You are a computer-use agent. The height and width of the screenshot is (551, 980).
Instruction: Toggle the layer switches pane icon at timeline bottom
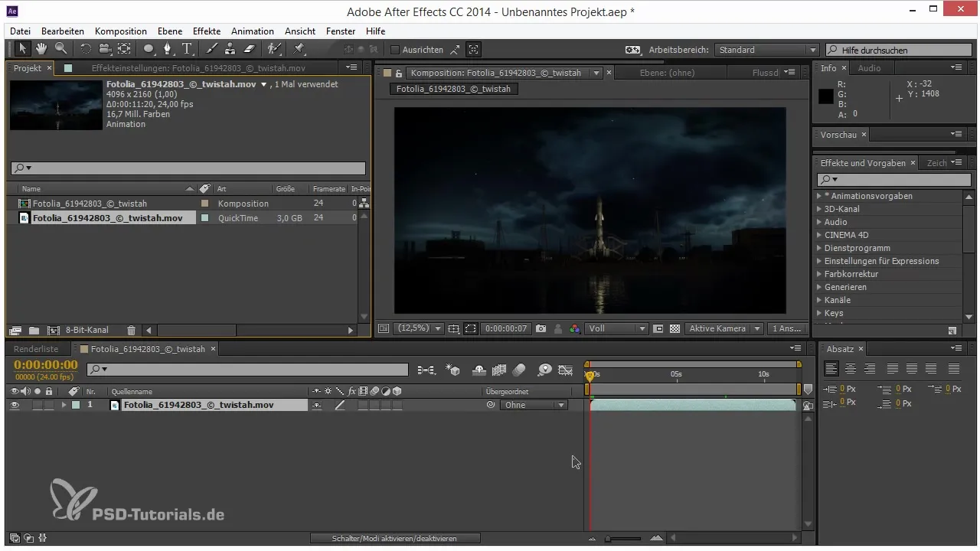click(x=15, y=538)
